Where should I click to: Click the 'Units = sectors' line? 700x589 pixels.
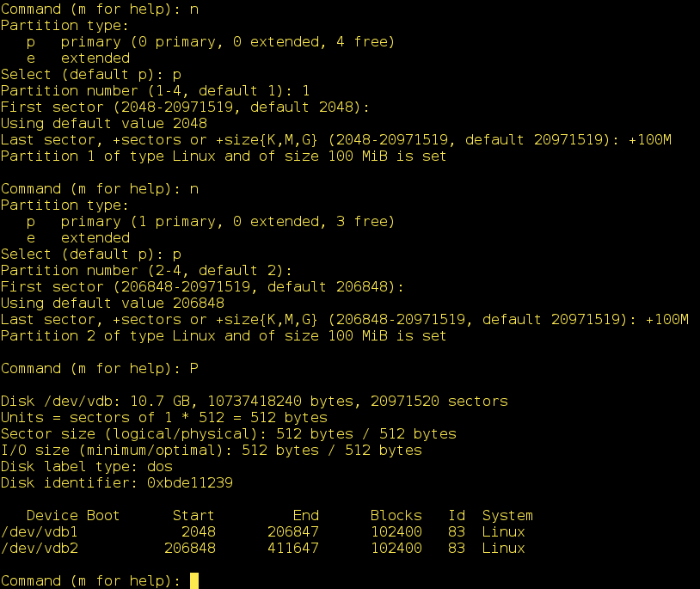[x=164, y=418]
